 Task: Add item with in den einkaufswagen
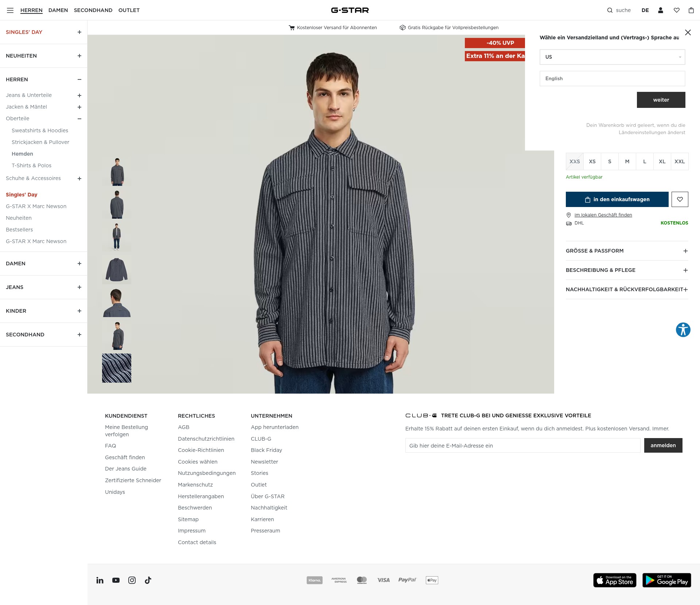click(617, 199)
